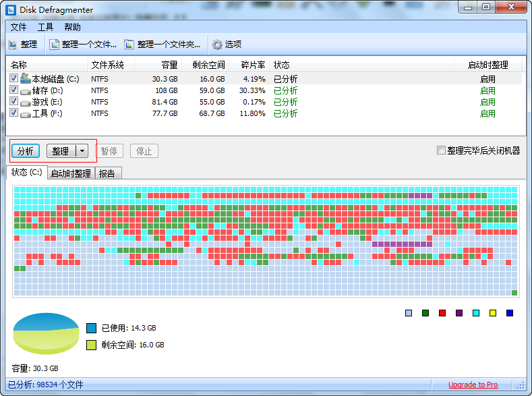532x396 pixels.
Task: Click the 4.19% fragmentation value
Action: [254, 79]
